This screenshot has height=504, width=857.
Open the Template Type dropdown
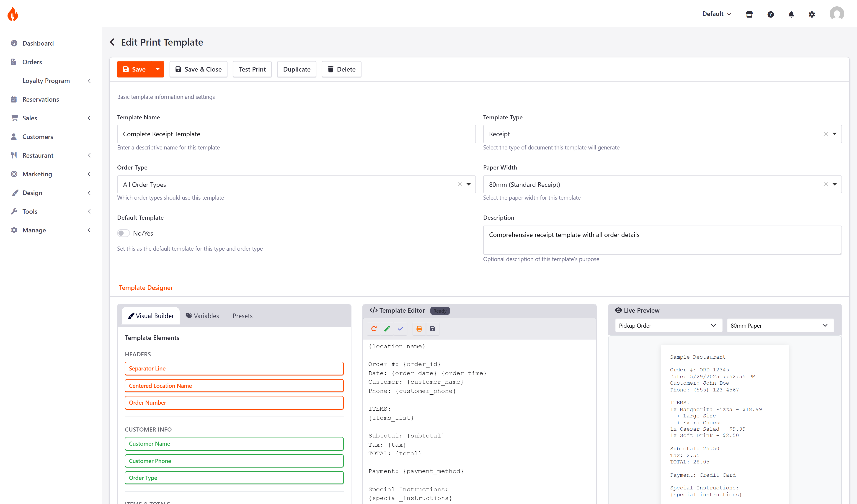pyautogui.click(x=835, y=134)
